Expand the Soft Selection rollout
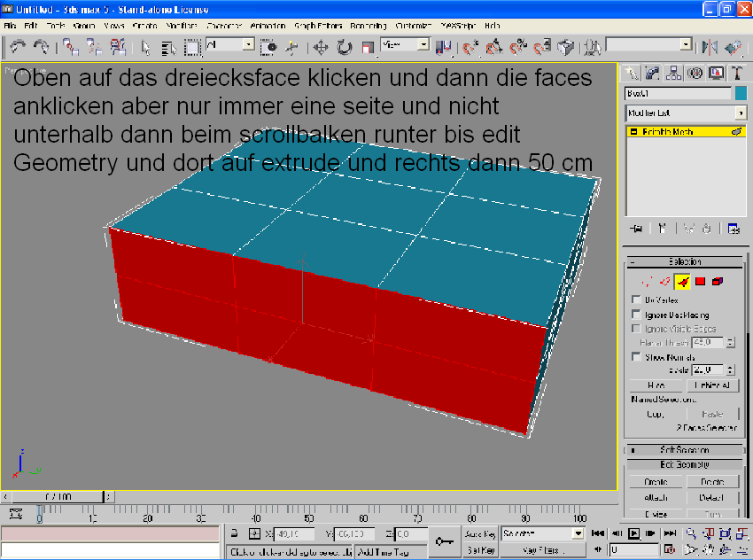The image size is (753, 560). coord(685,450)
